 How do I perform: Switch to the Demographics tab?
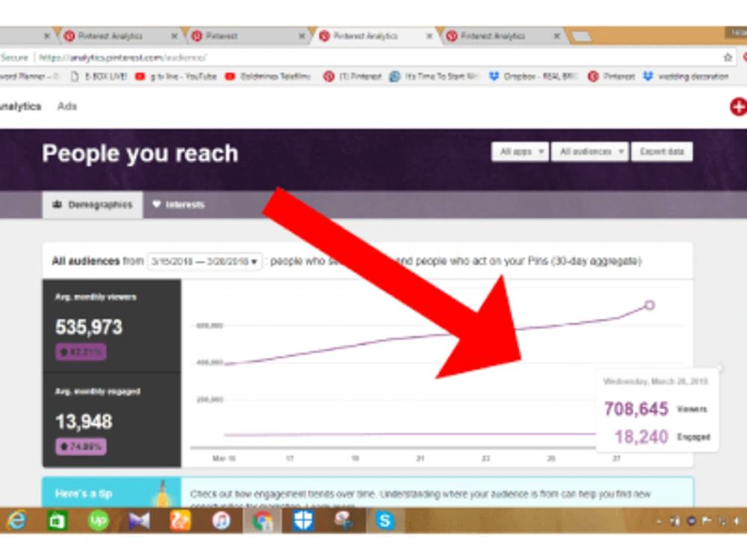pyautogui.click(x=93, y=205)
